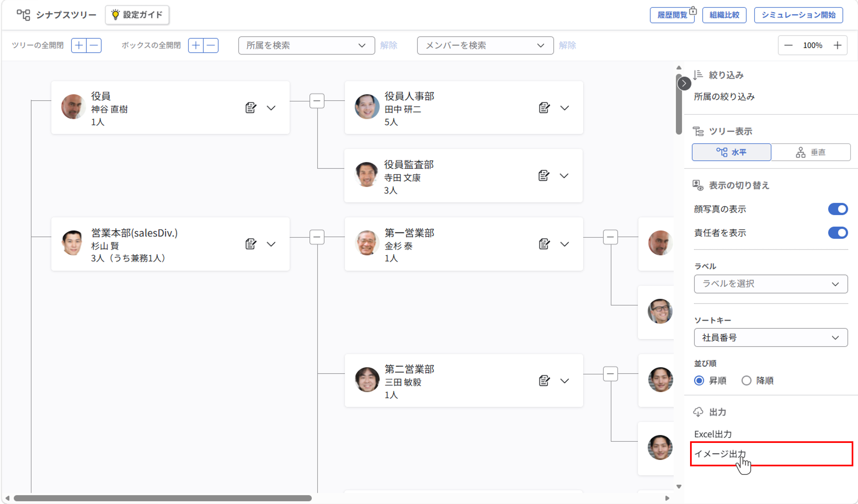
Task: Click the side panel's vertical scrollbar thumb
Action: coord(679,104)
